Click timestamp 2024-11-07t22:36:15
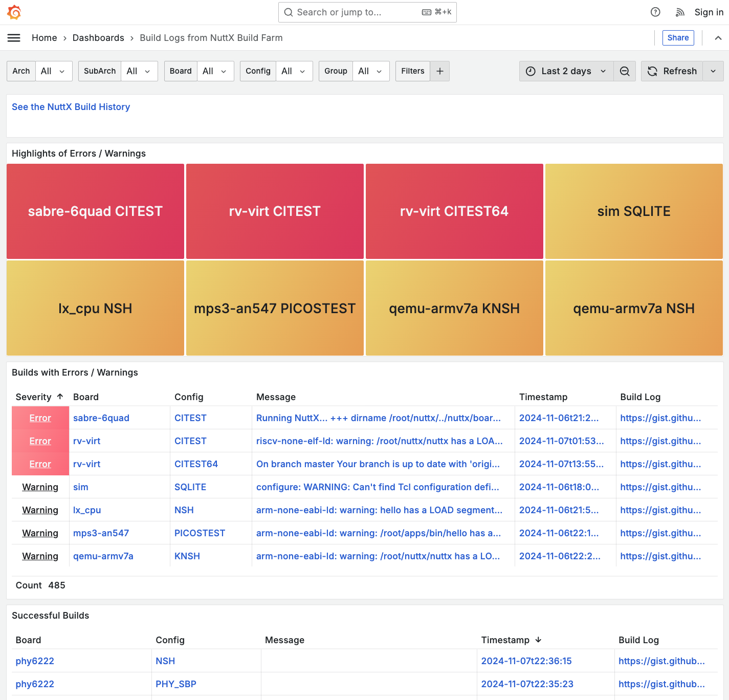 526,661
